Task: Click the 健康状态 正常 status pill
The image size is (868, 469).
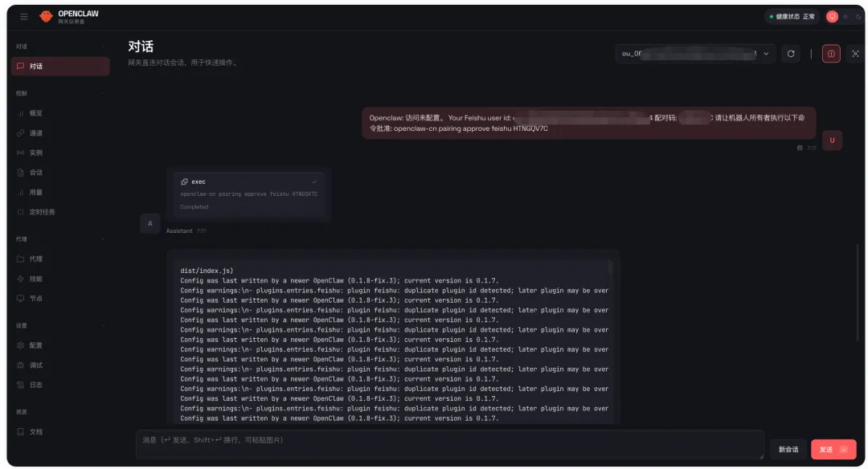Action: click(792, 17)
